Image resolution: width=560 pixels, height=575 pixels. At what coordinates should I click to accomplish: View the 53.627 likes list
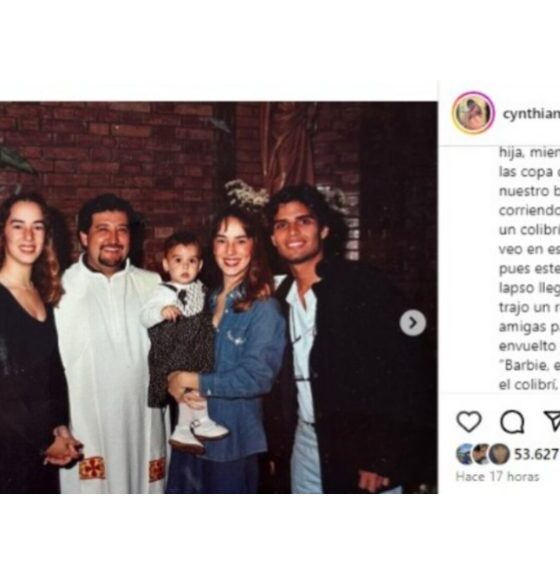pos(537,454)
